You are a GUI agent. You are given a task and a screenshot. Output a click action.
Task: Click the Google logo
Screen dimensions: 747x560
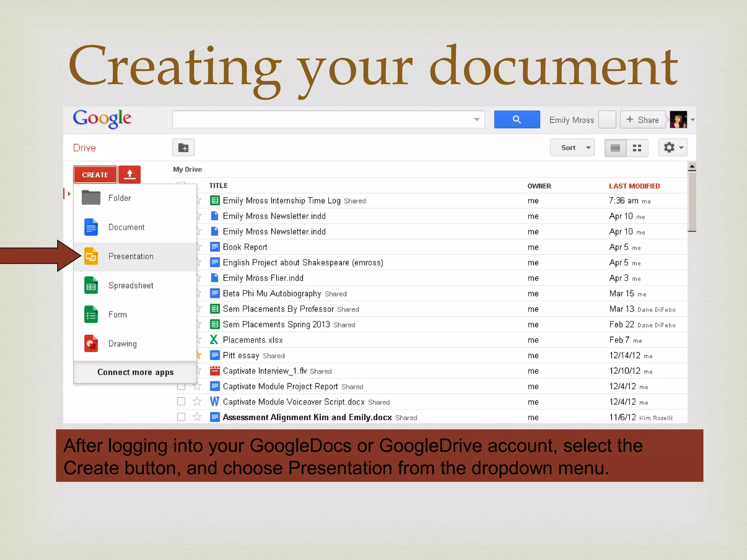click(x=102, y=119)
